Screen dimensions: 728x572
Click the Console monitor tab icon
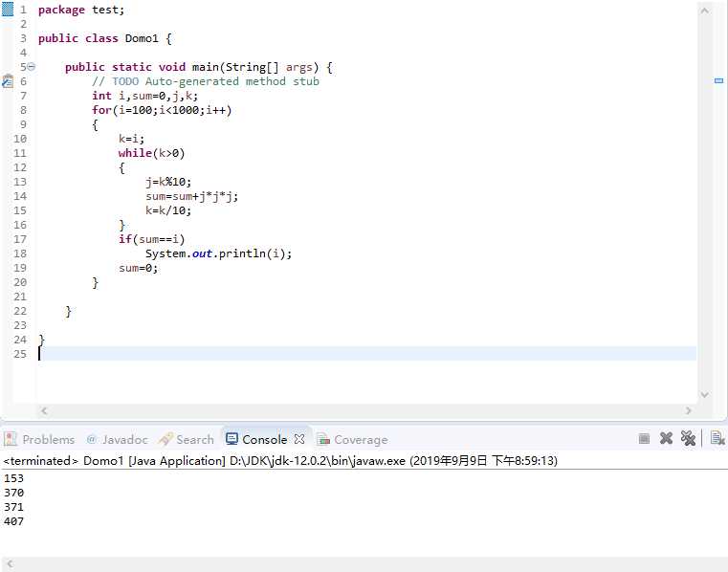[x=232, y=439]
